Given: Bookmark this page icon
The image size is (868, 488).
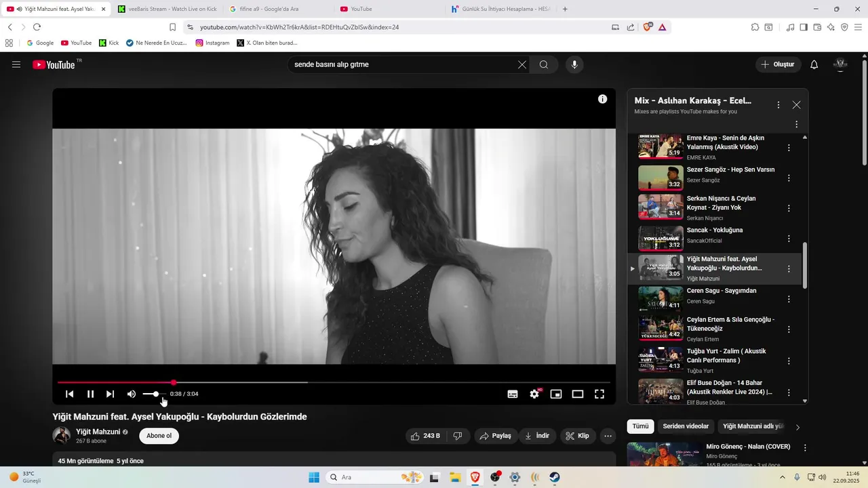Looking at the screenshot, I should (172, 27).
